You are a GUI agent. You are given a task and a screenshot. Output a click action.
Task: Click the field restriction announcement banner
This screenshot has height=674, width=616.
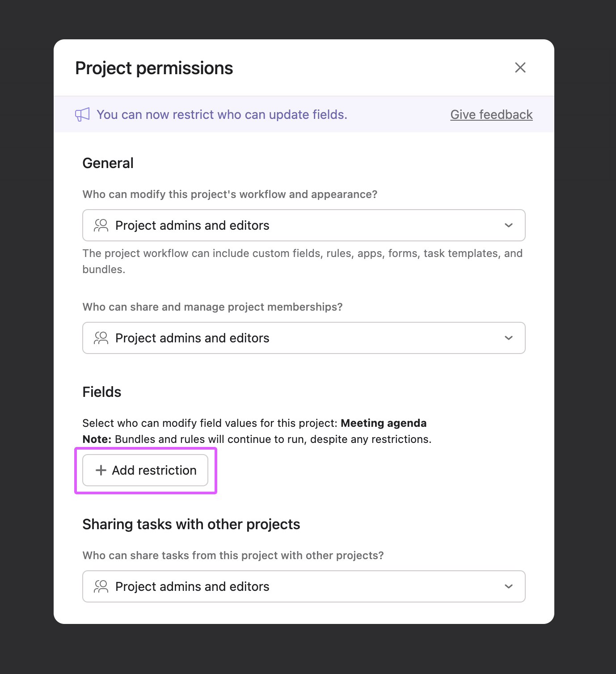point(222,114)
